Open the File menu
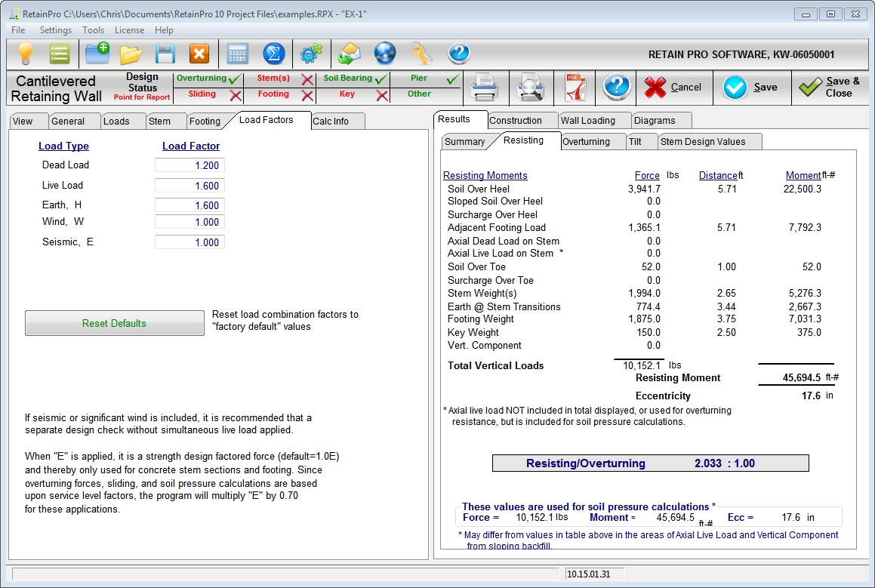 point(18,30)
